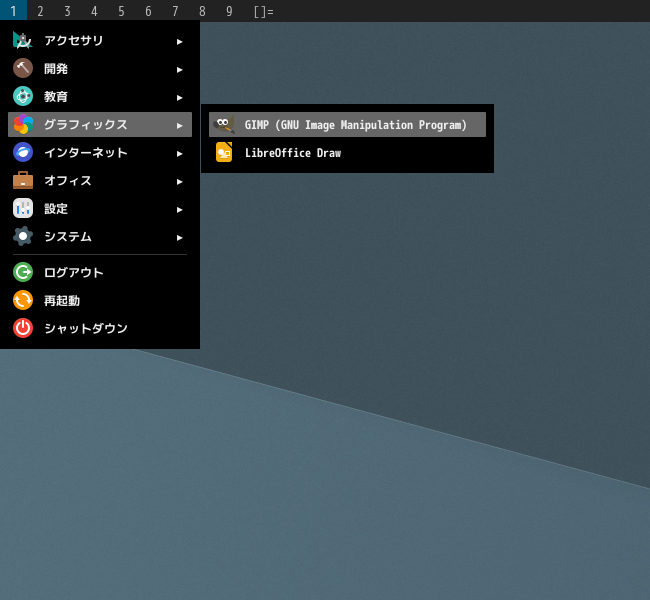
Task: Switch to workspace tag 7
Action: [x=175, y=11]
